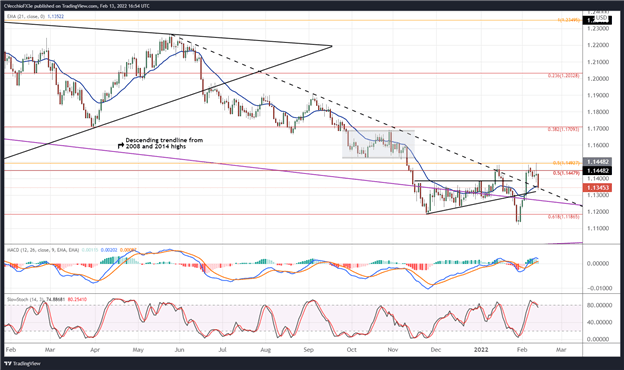
Task: Click the May label on the time axis
Action: tap(138, 350)
